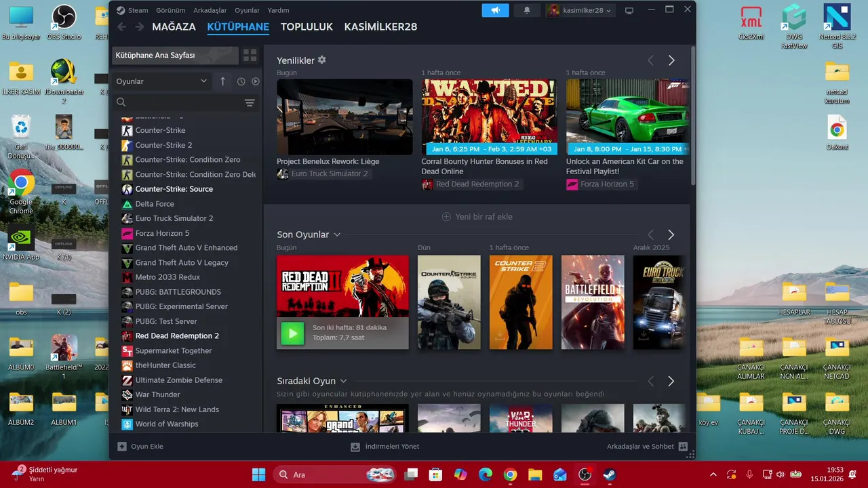Open NVIDIA App desktop shortcut
Screen dimensions: 868x488
21,244
